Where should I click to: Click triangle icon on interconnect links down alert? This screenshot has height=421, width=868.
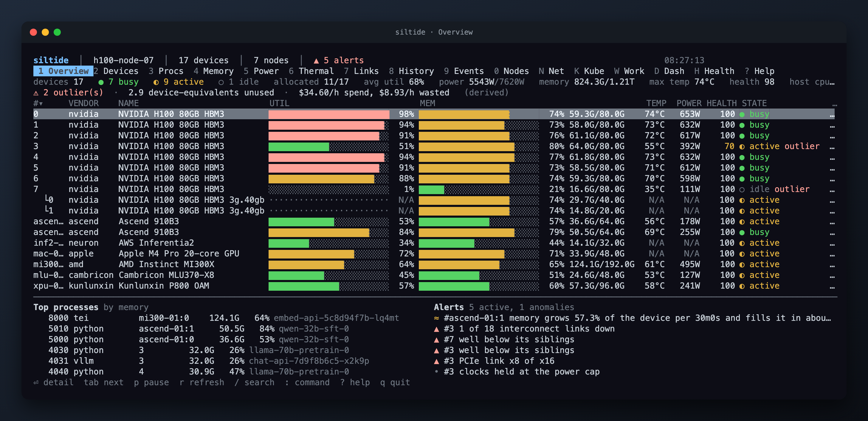(x=437, y=329)
